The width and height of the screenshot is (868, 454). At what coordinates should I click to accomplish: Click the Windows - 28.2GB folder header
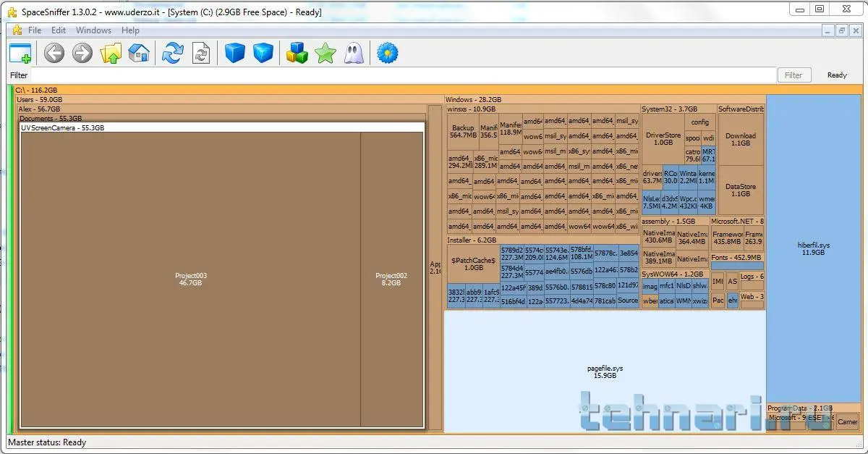click(x=605, y=100)
